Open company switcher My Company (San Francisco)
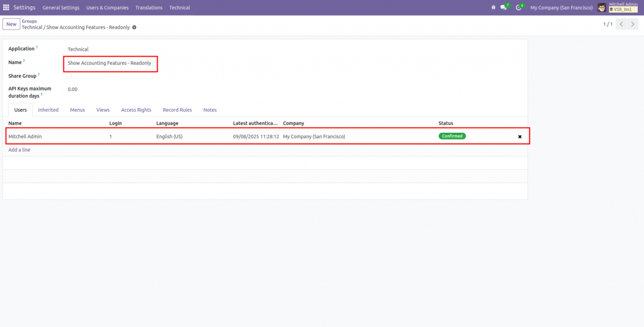Screen dimensions: 644x327 (x=561, y=8)
